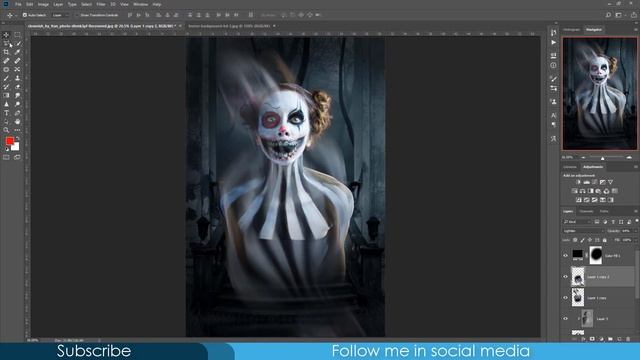
Task: Toggle visibility of Layer 1
Action: (566, 319)
